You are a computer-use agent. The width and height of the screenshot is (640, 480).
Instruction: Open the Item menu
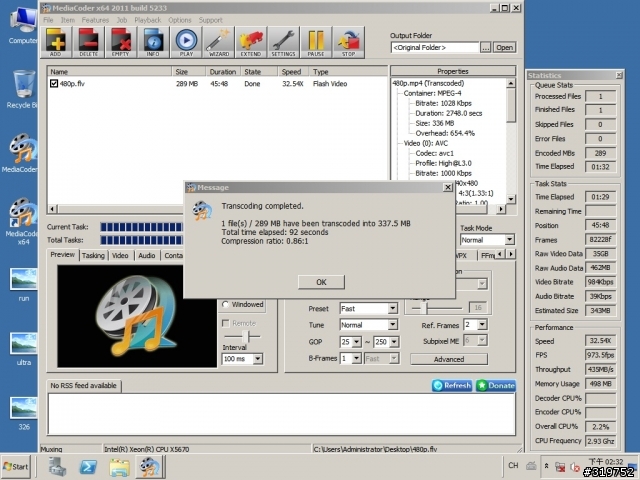[68, 20]
